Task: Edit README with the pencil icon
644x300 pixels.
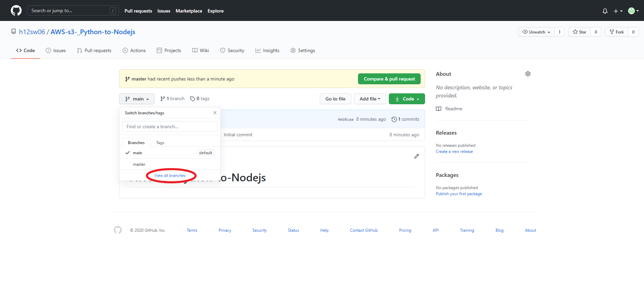Action: 417,156
